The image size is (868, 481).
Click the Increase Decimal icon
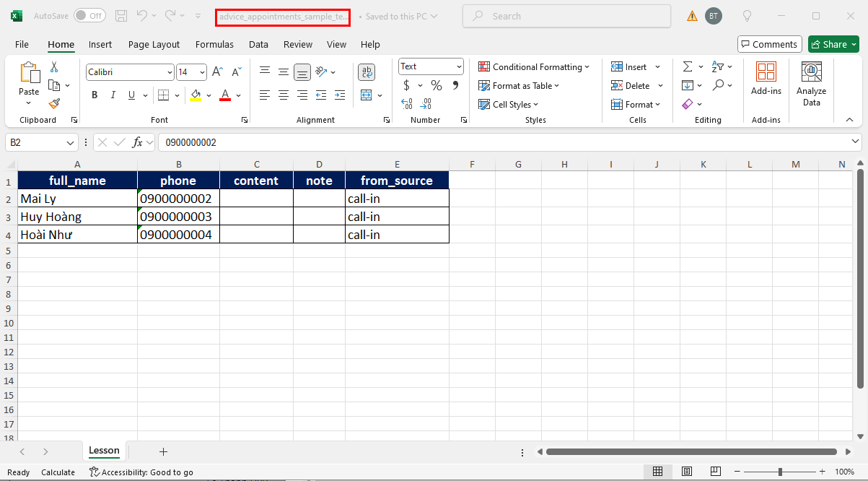(407, 104)
